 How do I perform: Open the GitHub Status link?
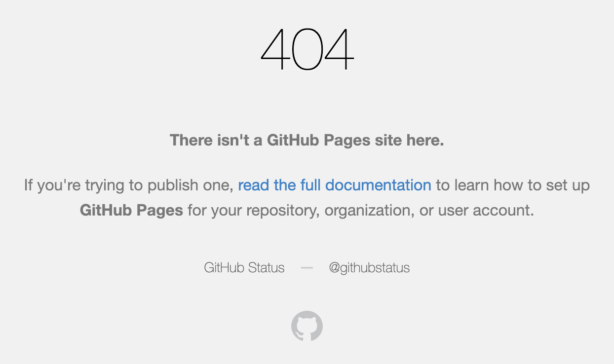tap(244, 268)
